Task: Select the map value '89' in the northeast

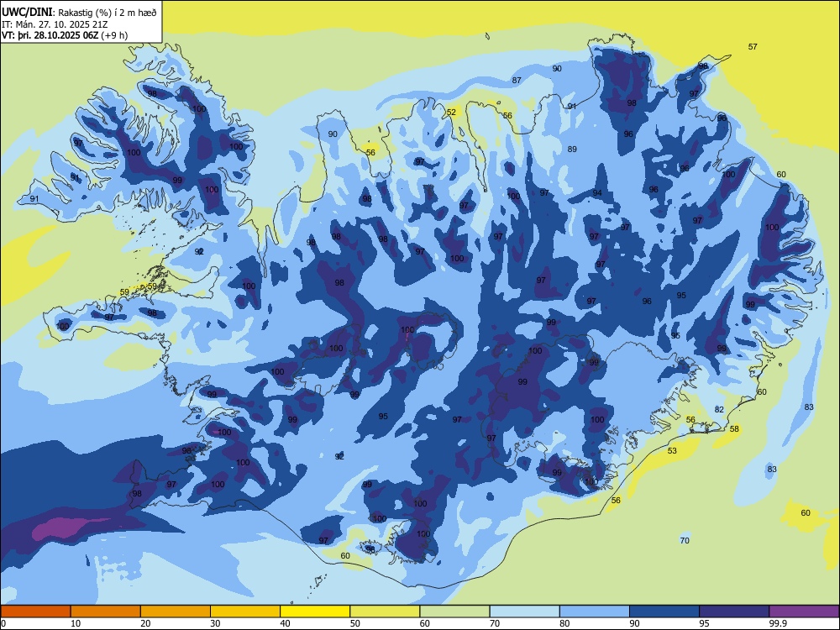Action: tap(572, 149)
